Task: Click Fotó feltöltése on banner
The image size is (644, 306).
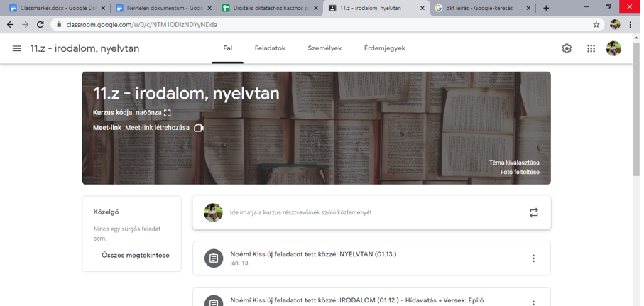Action: point(520,172)
